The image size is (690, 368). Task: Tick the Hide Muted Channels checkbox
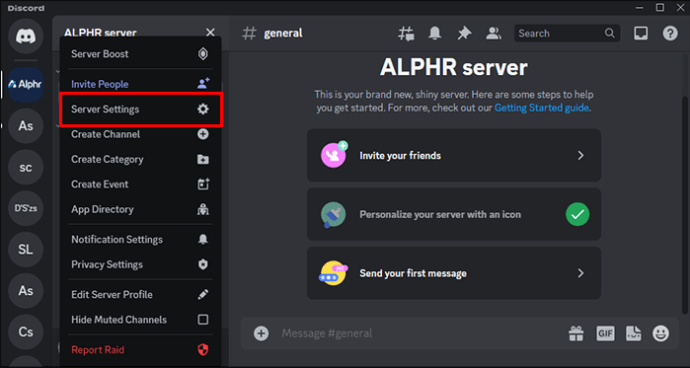[x=203, y=320]
